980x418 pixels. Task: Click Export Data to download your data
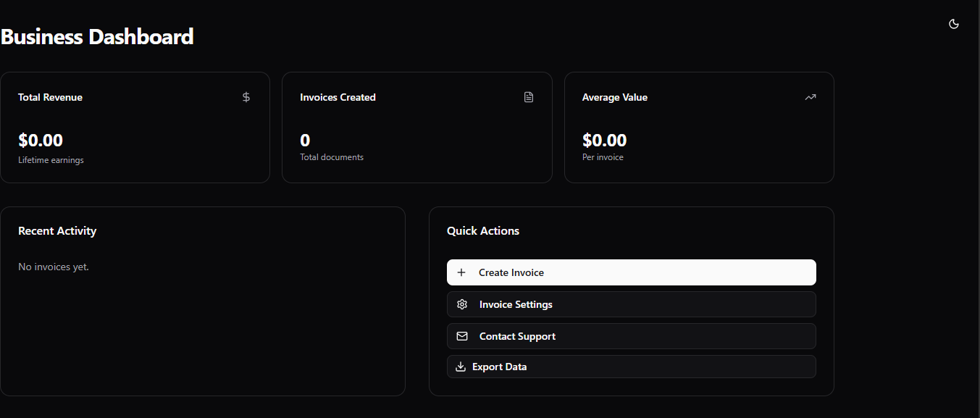click(631, 367)
